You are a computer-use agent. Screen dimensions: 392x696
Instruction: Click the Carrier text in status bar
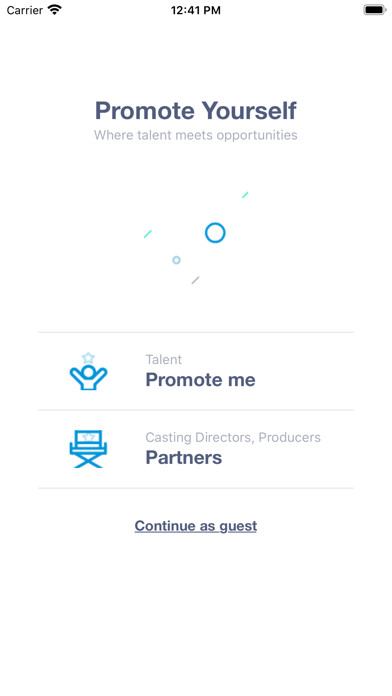pos(25,10)
